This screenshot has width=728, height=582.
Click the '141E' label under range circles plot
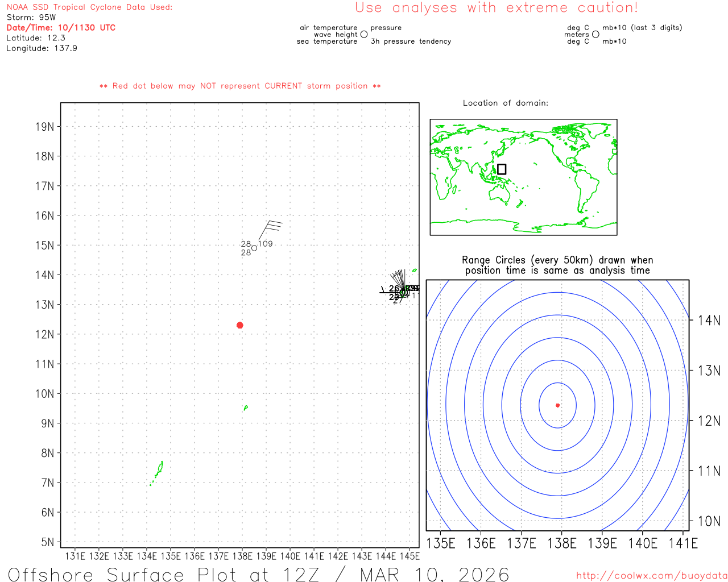(x=683, y=543)
